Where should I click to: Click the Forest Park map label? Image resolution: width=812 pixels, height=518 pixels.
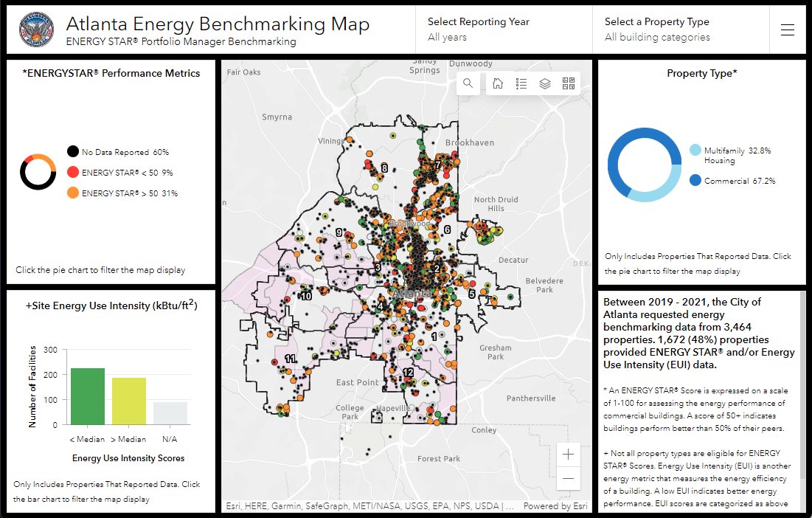pos(439,458)
